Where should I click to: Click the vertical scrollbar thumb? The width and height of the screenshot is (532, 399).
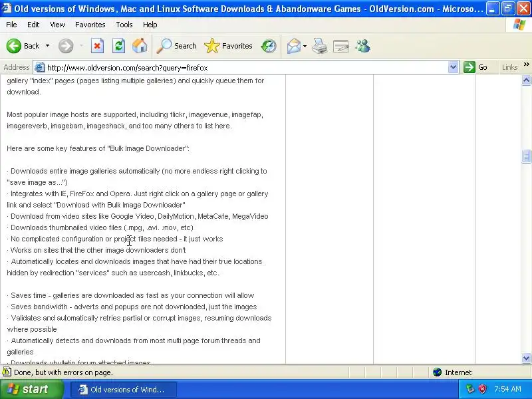[x=526, y=156]
